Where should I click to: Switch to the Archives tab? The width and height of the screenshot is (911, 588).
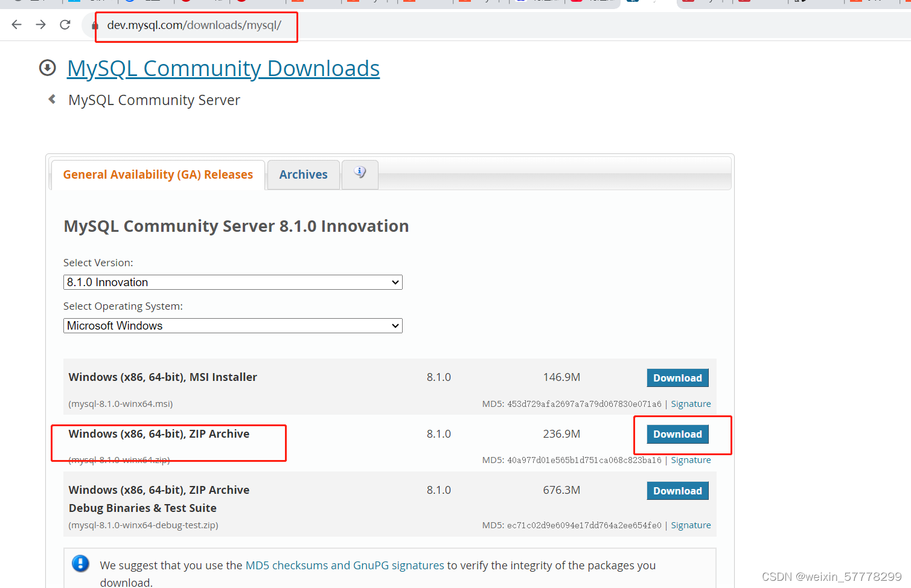tap(303, 174)
